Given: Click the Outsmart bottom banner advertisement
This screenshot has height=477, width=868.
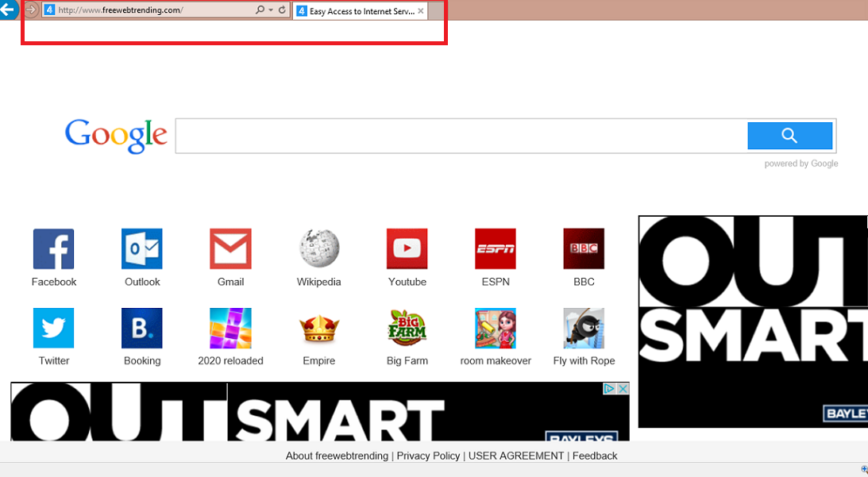Looking at the screenshot, I should pyautogui.click(x=320, y=411).
